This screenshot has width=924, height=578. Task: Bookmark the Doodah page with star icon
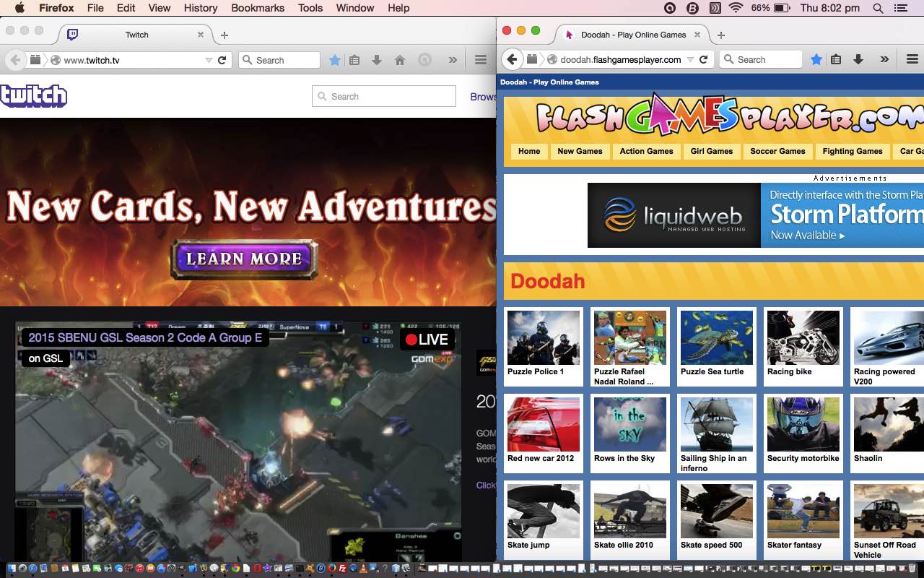816,59
